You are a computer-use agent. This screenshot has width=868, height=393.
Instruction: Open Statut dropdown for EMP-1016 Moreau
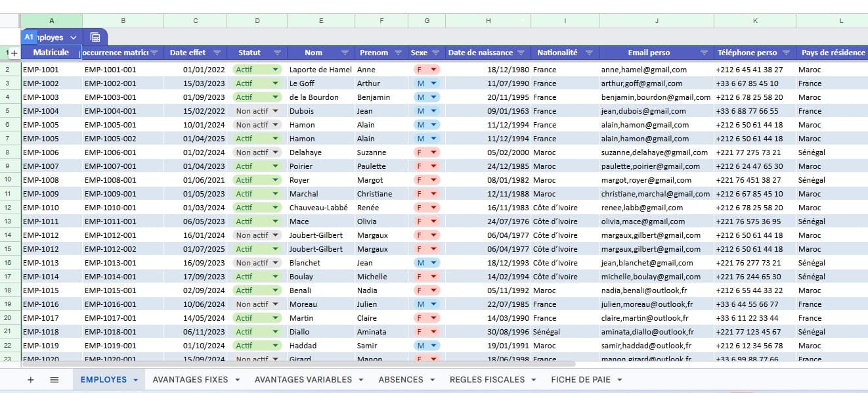coord(274,304)
